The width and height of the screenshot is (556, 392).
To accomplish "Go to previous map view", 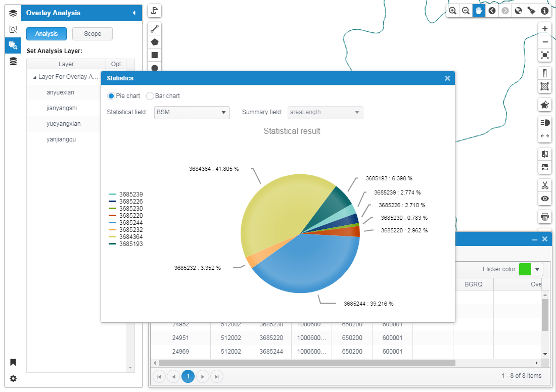I will tap(492, 11).
